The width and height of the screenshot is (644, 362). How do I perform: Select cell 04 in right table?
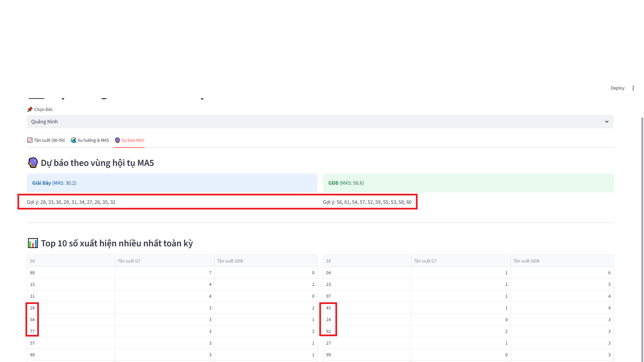[367, 273]
